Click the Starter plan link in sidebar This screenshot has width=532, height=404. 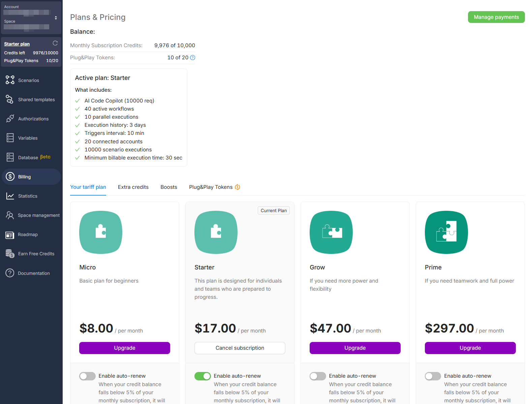(17, 44)
